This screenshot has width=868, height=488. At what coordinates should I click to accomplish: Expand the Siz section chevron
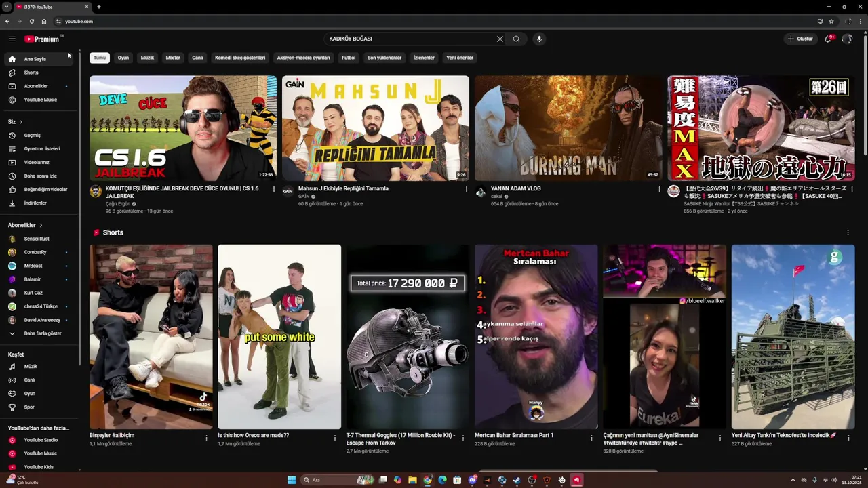tap(20, 122)
